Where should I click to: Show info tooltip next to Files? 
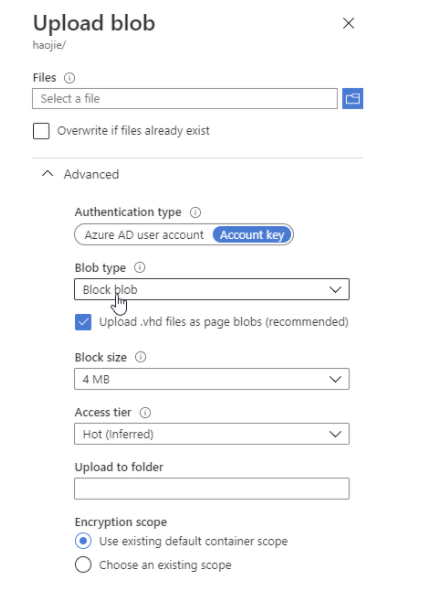[69, 78]
